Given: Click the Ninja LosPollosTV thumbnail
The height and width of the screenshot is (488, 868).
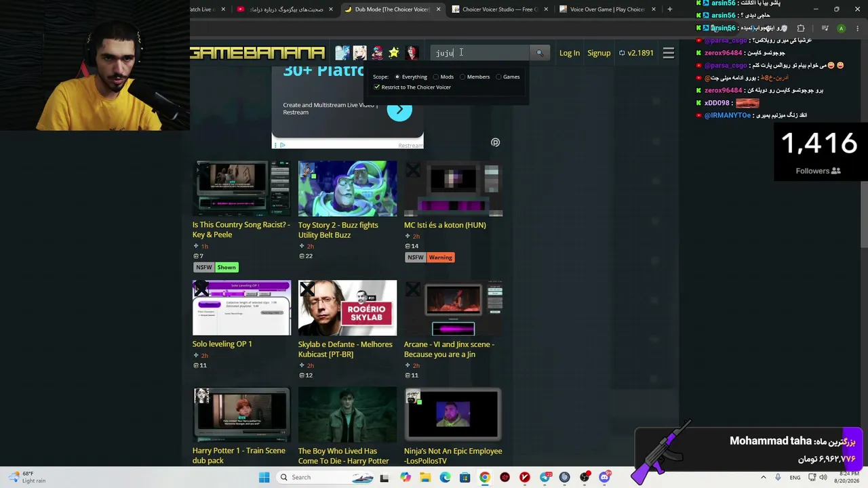Looking at the screenshot, I should click(453, 414).
